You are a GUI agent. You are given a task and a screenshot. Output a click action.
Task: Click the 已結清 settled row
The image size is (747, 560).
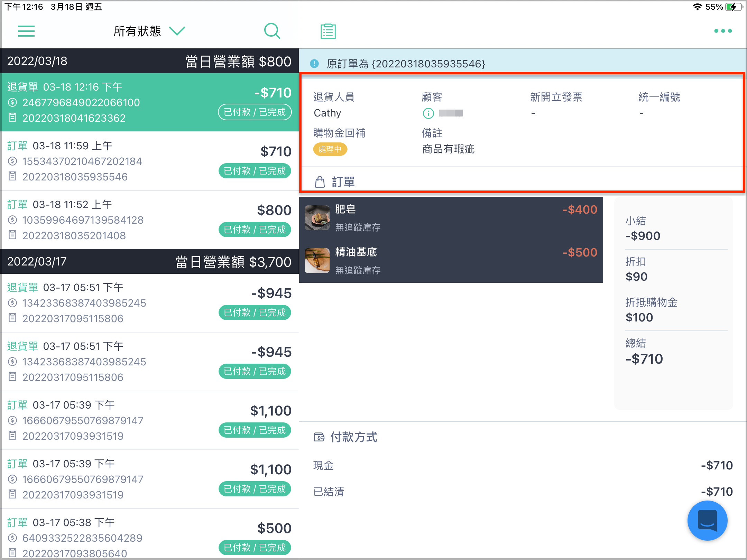tap(523, 492)
